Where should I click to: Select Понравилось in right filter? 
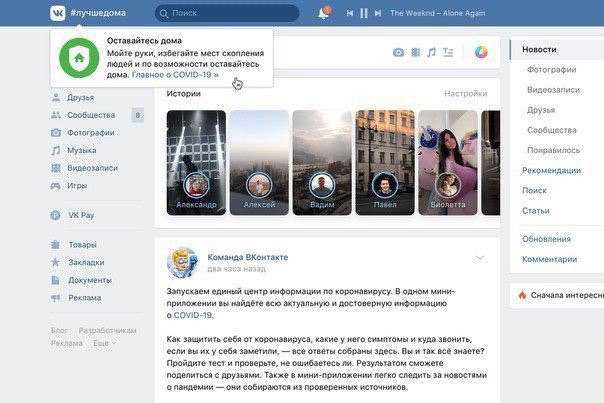click(553, 150)
